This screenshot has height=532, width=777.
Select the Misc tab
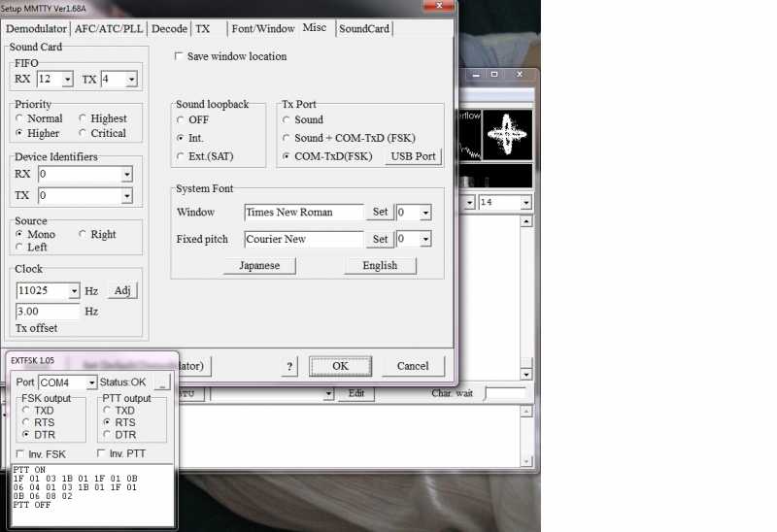pos(315,28)
